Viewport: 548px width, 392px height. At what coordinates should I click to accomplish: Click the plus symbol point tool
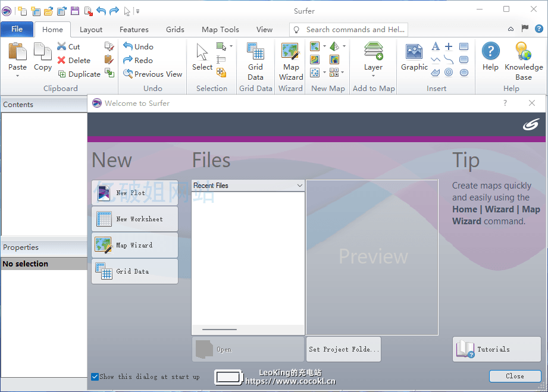(449, 46)
